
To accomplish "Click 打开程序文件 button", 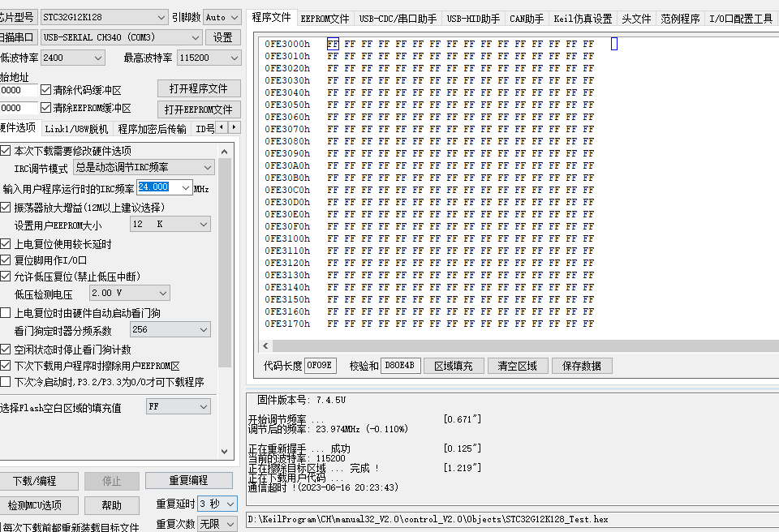I will click(199, 88).
